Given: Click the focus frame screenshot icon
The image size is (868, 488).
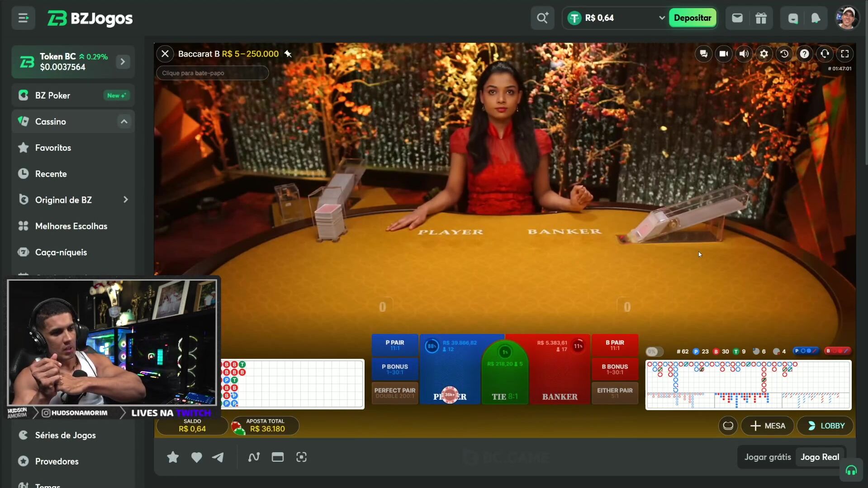Looking at the screenshot, I should click(x=301, y=457).
